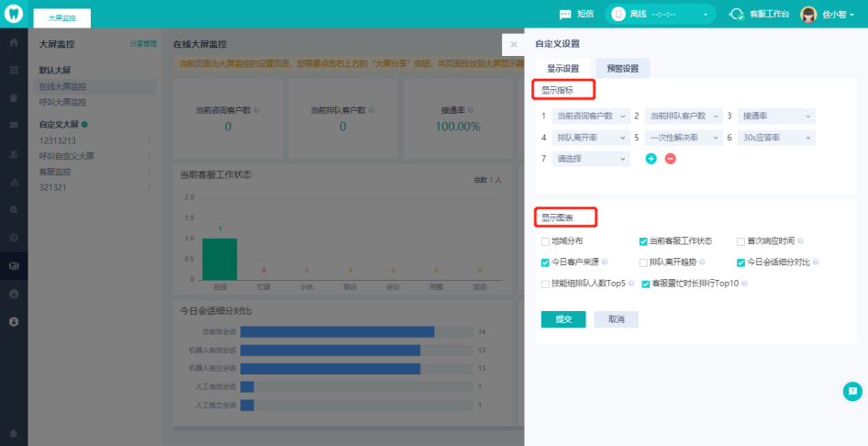Open the 分享管理 link
The height and width of the screenshot is (446, 868).
(143, 44)
